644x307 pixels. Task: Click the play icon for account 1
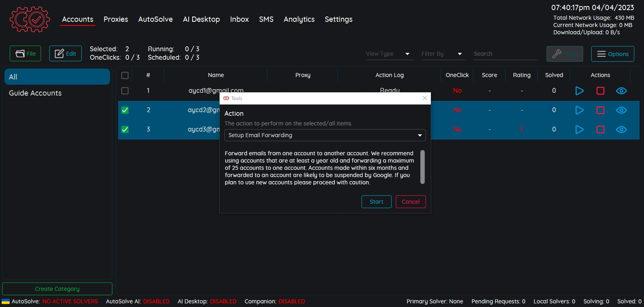[x=579, y=91]
